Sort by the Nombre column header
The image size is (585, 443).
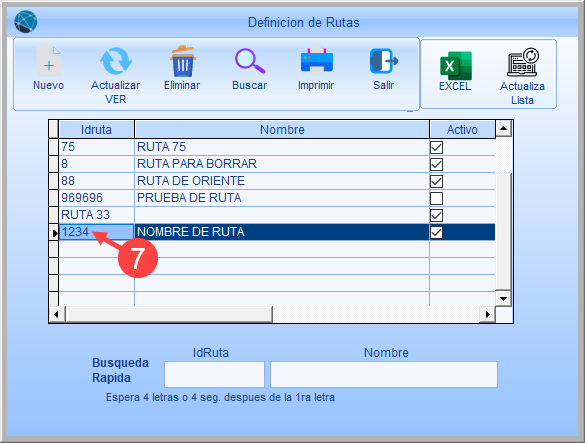click(x=282, y=130)
